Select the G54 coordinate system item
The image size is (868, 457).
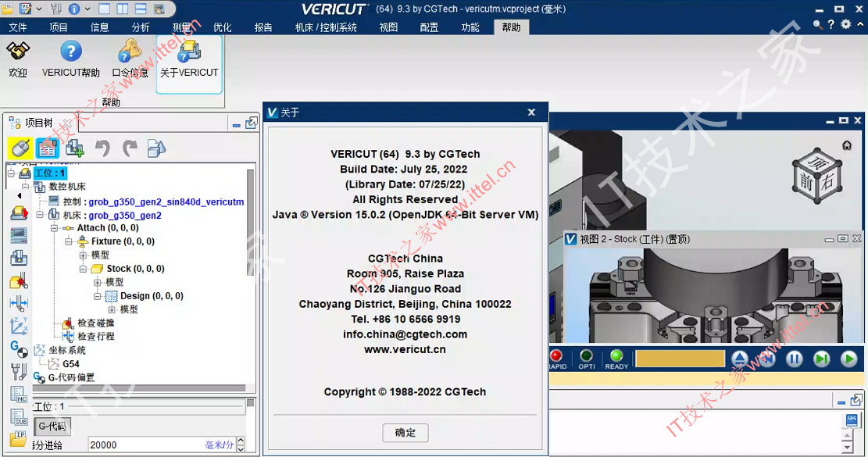click(x=71, y=364)
